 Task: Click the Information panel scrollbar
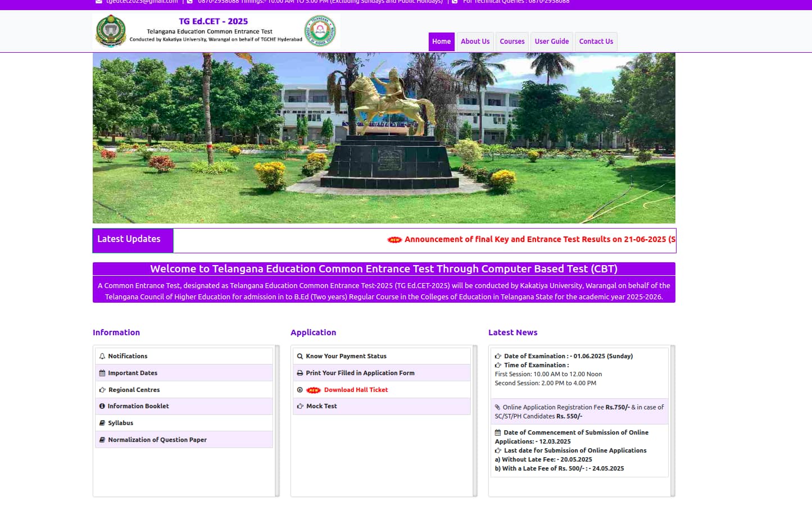point(277,421)
